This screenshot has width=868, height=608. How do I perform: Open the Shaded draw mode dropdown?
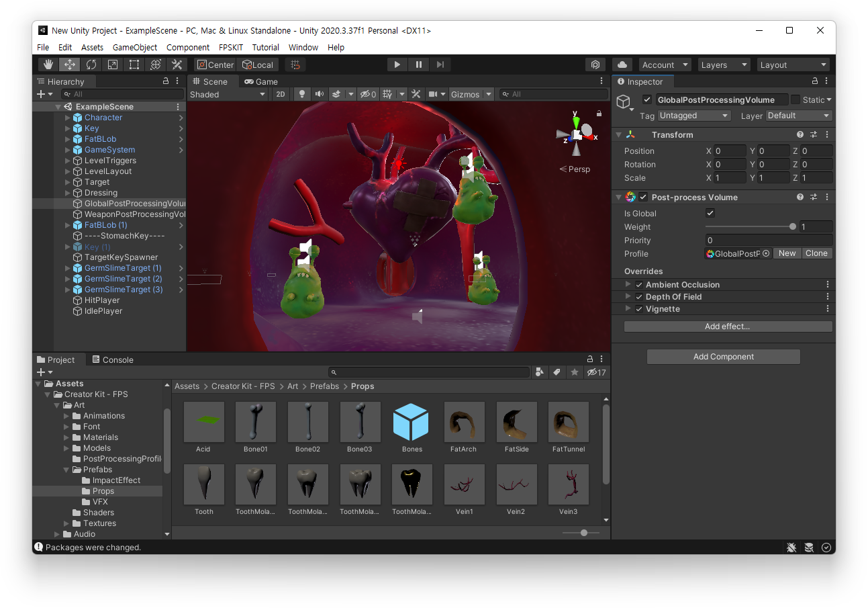click(x=228, y=94)
